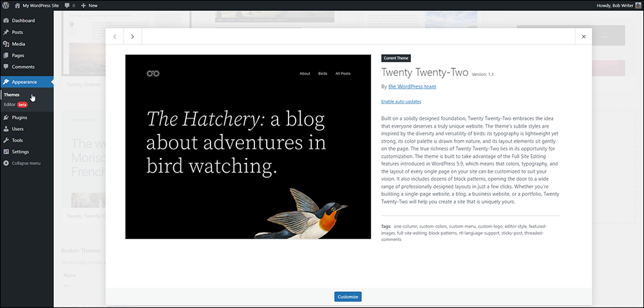Image resolution: width=644 pixels, height=308 pixels.
Task: Open the New content menu
Action: [89, 5]
